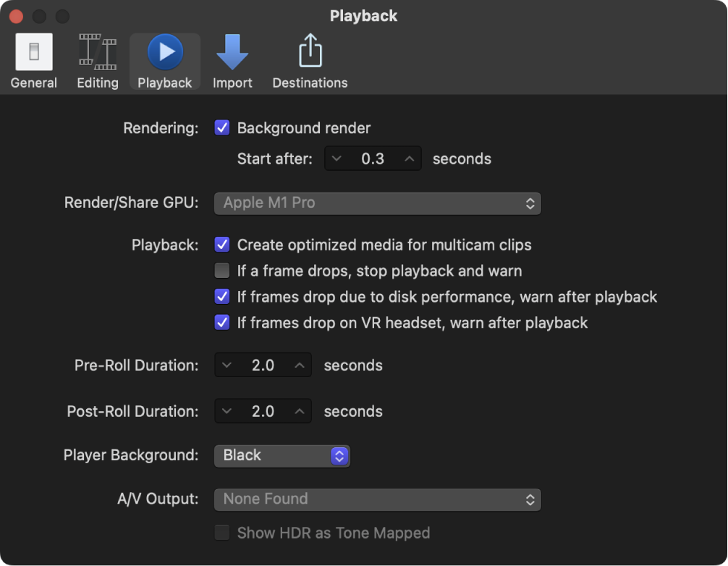728x566 pixels.
Task: Open the Player Background dropdown
Action: click(x=282, y=455)
